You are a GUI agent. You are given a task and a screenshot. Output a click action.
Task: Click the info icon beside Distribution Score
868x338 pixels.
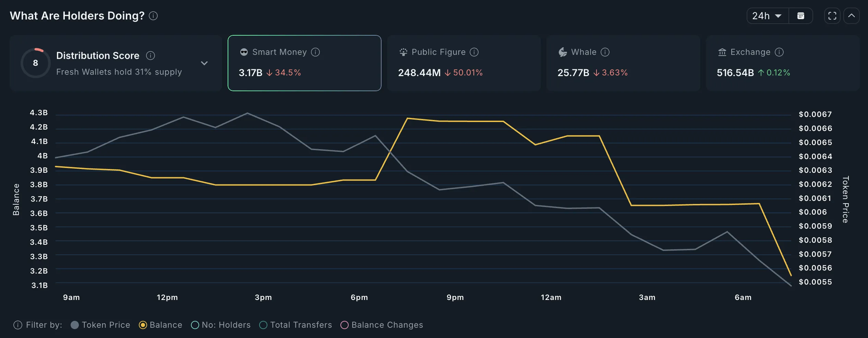pos(151,56)
